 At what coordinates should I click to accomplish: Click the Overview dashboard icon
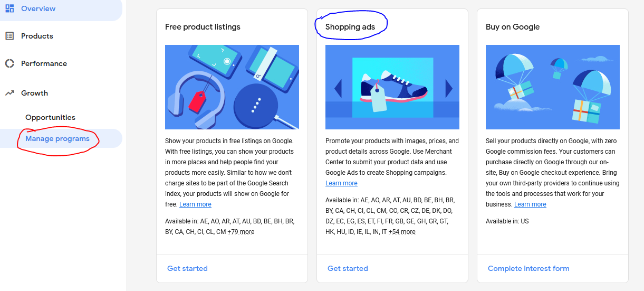pyautogui.click(x=9, y=8)
